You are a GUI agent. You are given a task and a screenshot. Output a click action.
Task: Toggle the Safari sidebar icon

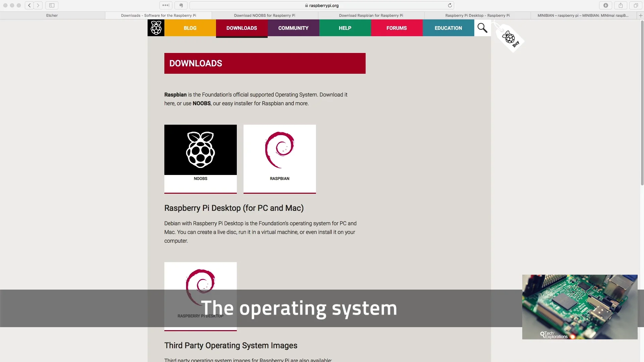(x=52, y=5)
